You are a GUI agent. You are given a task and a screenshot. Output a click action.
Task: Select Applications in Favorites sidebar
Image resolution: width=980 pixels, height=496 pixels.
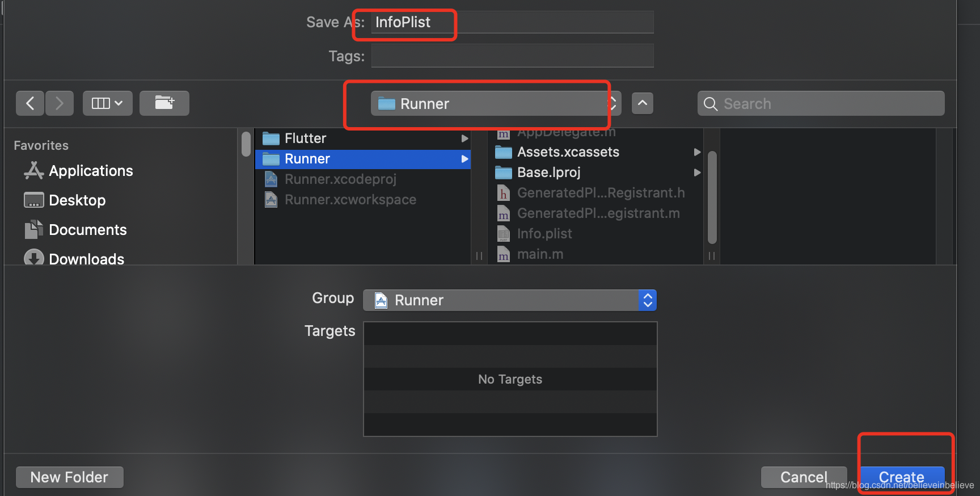click(x=91, y=171)
